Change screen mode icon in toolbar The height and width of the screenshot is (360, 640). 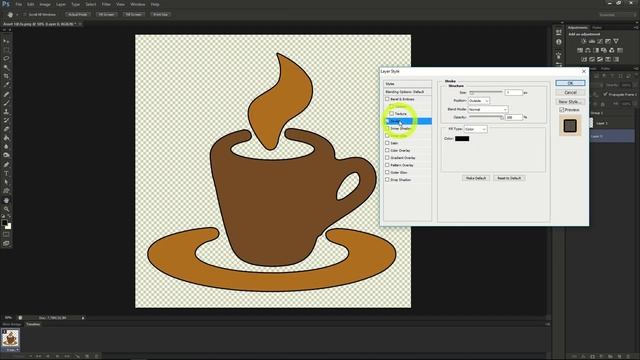tap(6, 243)
